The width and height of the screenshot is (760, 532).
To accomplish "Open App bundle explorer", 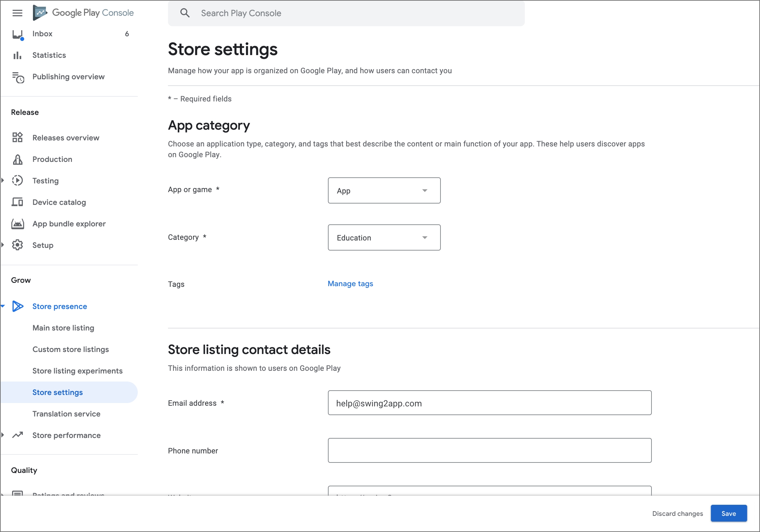I will pyautogui.click(x=69, y=224).
